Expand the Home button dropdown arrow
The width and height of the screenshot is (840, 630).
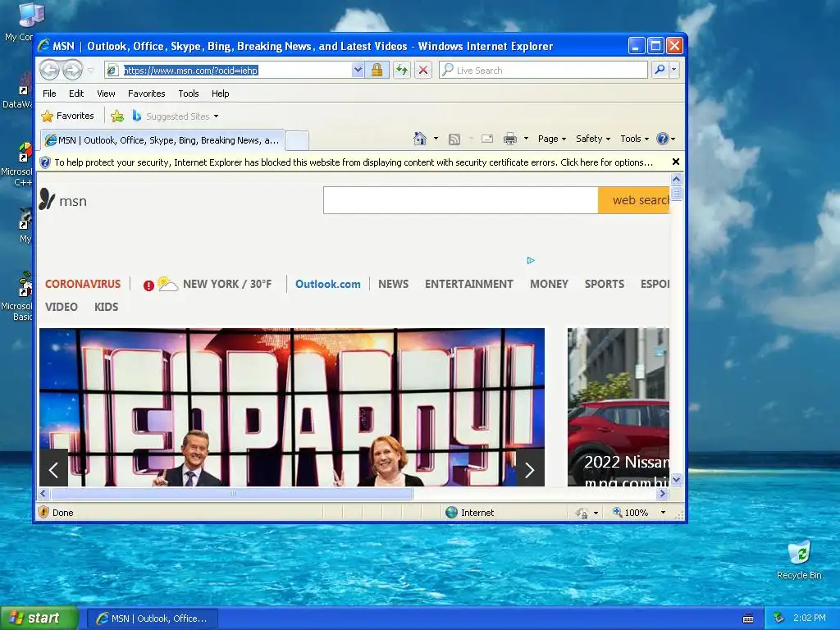tap(436, 139)
